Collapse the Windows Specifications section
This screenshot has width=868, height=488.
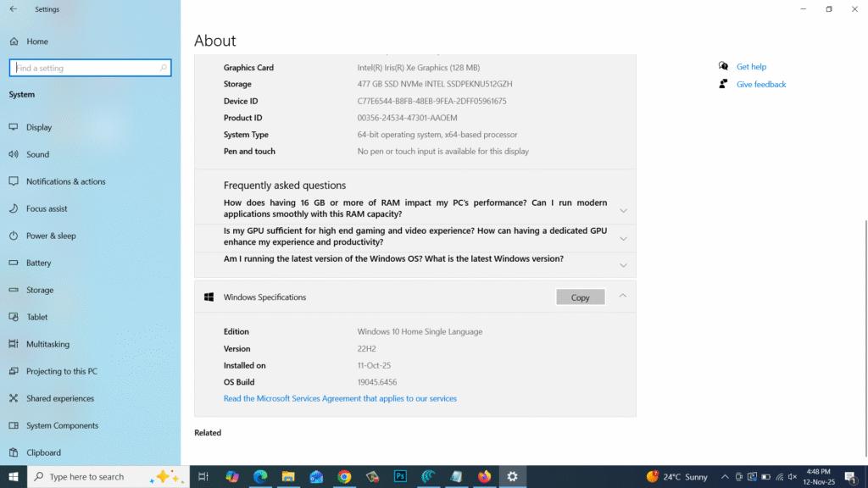coord(623,297)
